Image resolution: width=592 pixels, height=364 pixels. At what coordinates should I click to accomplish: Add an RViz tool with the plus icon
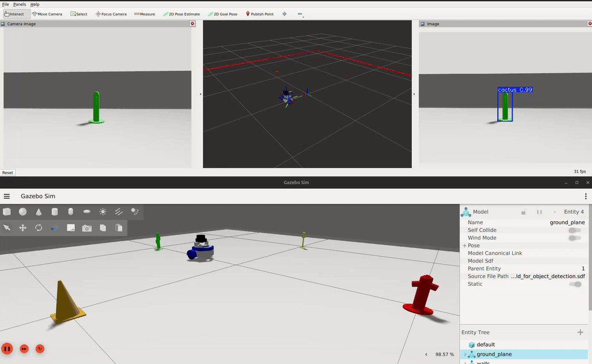284,14
